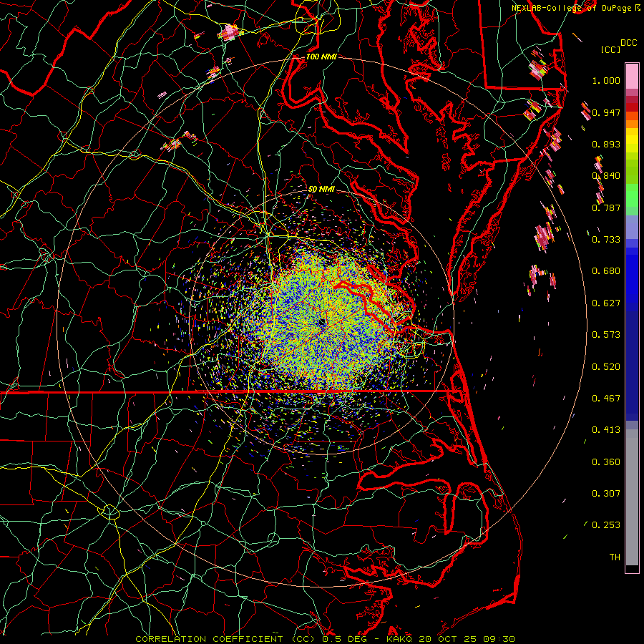Click the 0.627 legend value
The height and width of the screenshot is (644, 644).
[x=606, y=303]
